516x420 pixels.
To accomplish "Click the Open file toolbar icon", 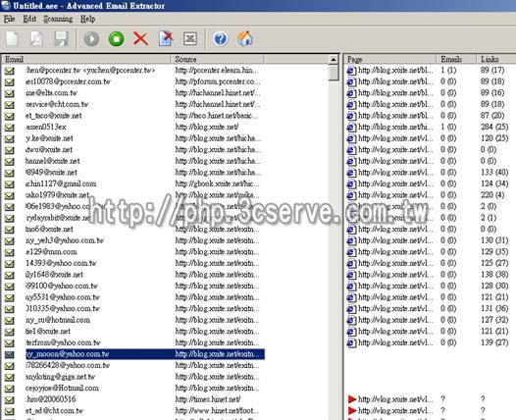I will click(x=36, y=39).
